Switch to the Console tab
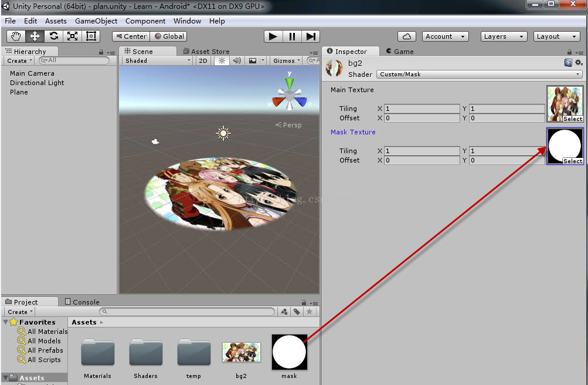The image size is (588, 385). 82,302
